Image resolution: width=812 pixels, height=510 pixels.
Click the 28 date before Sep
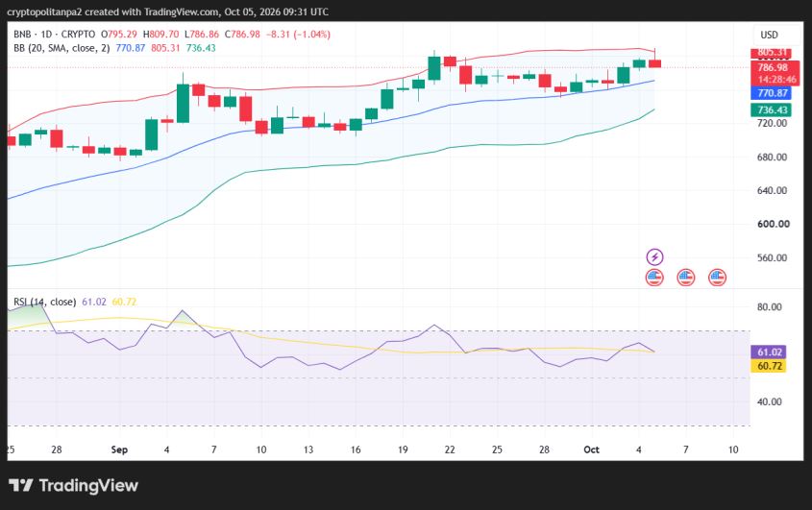pos(57,449)
